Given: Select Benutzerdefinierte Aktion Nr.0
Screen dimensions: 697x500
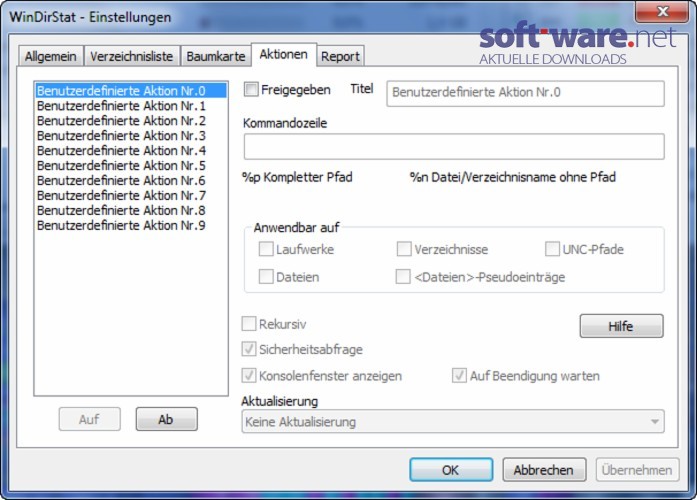Looking at the screenshot, I should tap(131, 91).
